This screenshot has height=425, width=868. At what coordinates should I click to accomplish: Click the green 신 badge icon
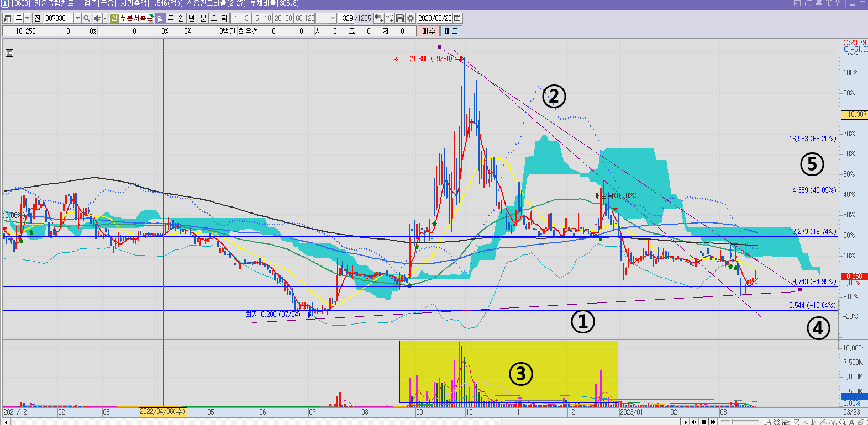tap(114, 18)
